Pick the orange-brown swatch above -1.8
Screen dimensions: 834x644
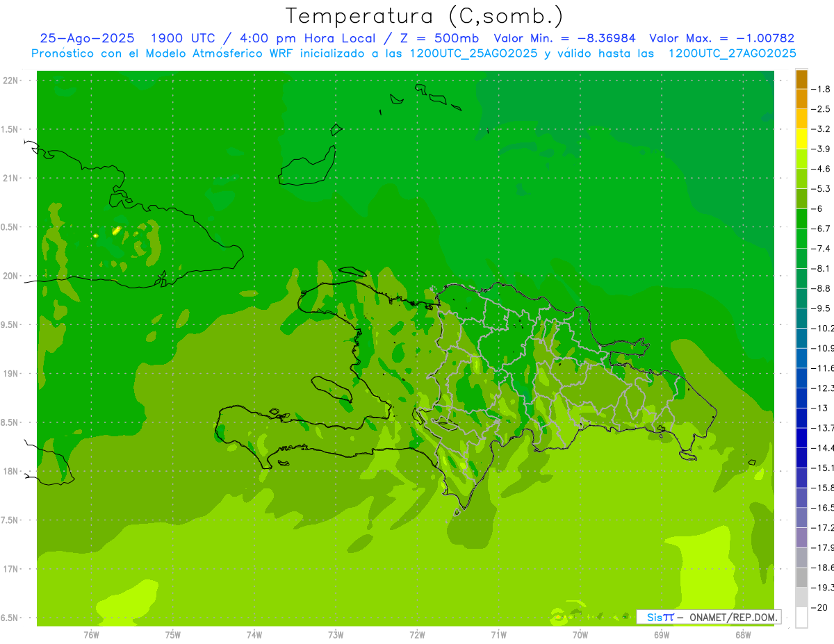801,79
